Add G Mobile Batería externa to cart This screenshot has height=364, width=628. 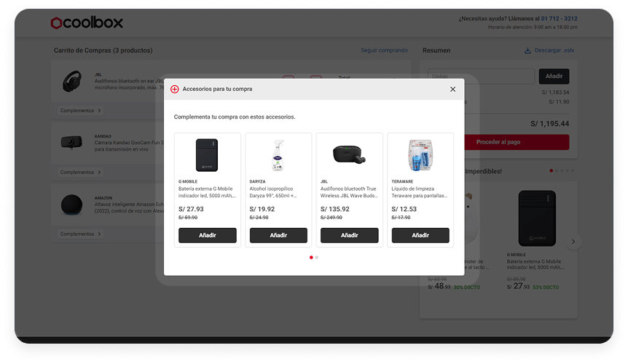coord(208,235)
